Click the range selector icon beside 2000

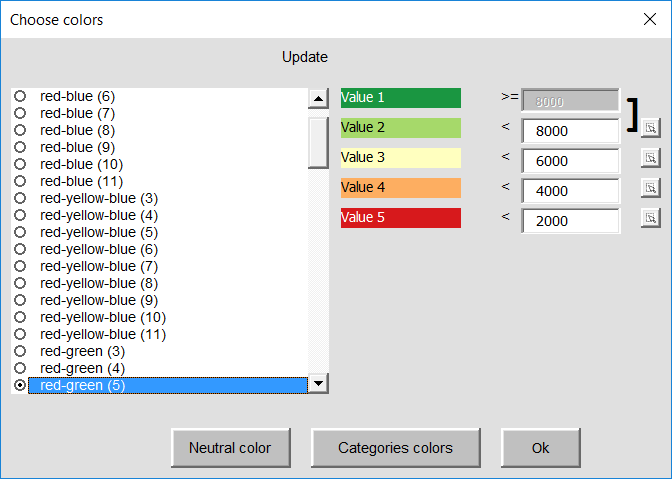click(x=651, y=218)
